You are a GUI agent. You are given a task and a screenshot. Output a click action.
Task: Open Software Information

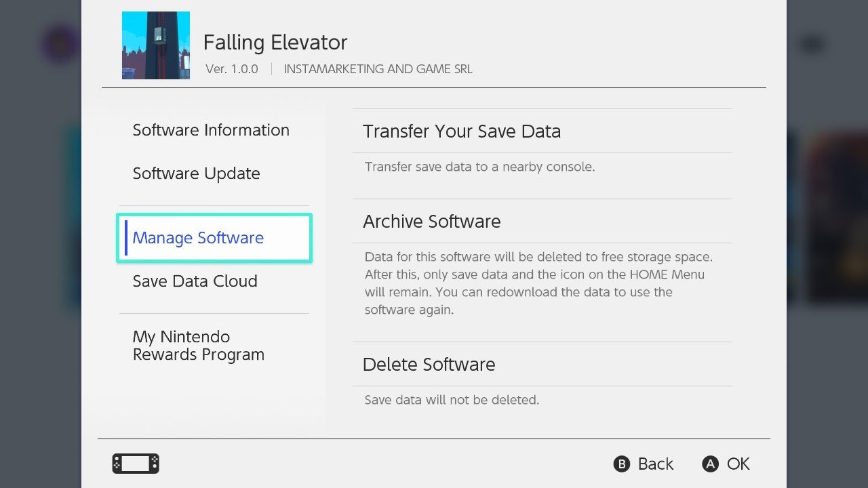pos(210,130)
